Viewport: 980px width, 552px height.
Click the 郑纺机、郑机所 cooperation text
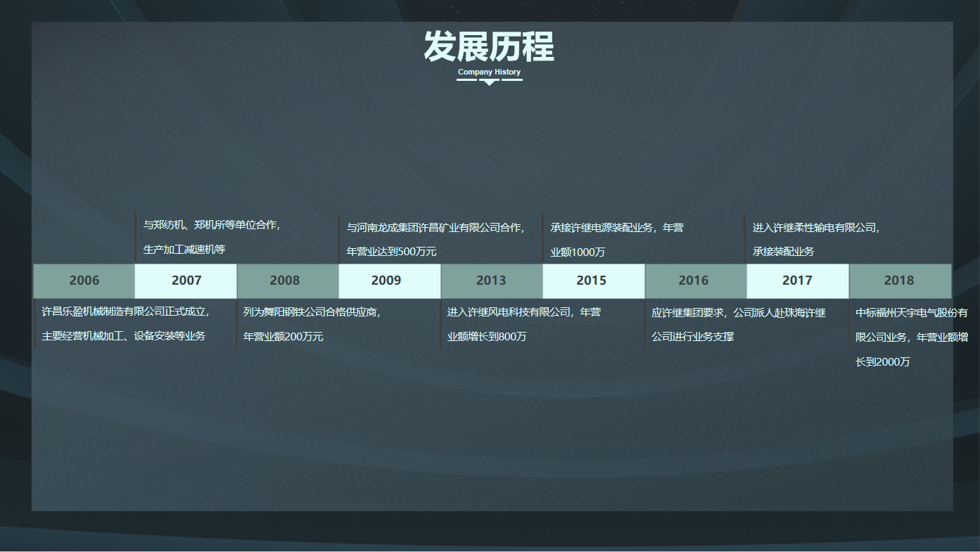coord(211,237)
